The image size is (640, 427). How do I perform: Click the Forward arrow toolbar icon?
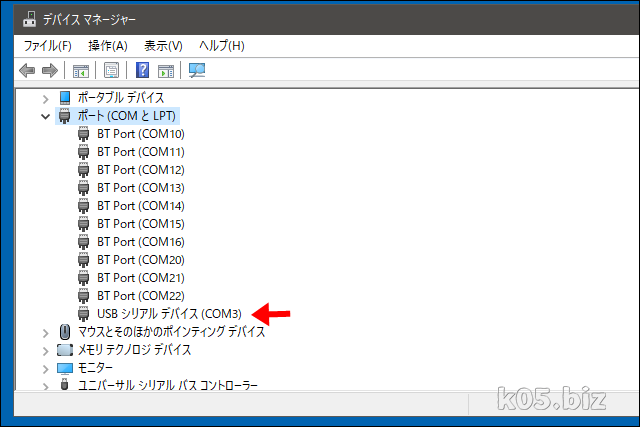click(x=50, y=71)
